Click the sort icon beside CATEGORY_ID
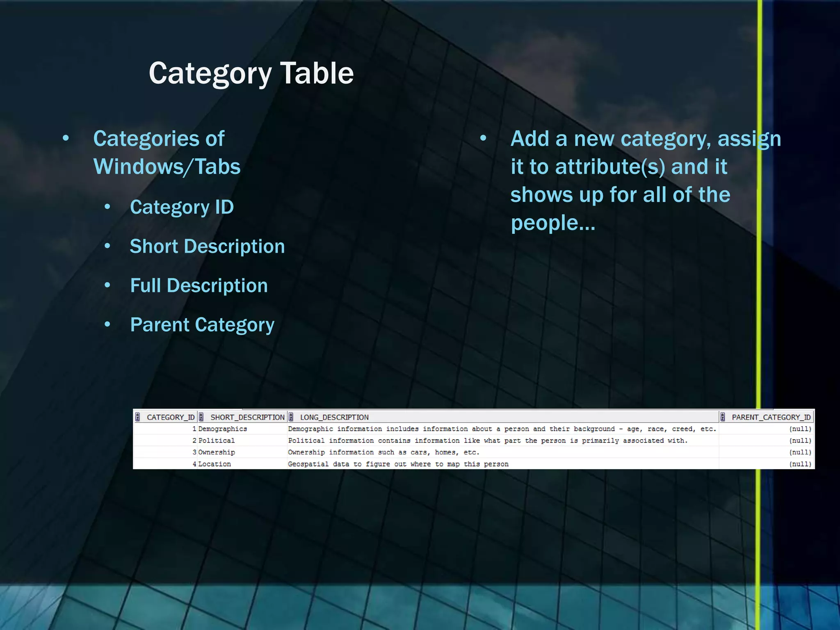 [x=138, y=417]
